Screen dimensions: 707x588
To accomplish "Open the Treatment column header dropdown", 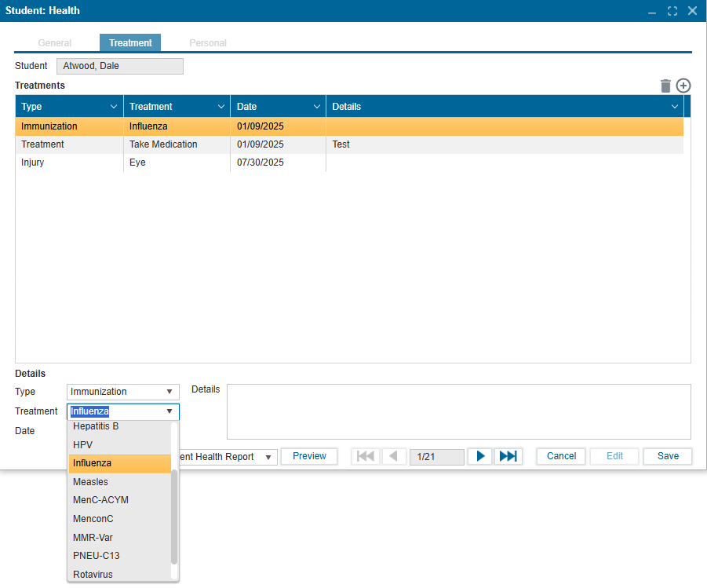I will [220, 107].
